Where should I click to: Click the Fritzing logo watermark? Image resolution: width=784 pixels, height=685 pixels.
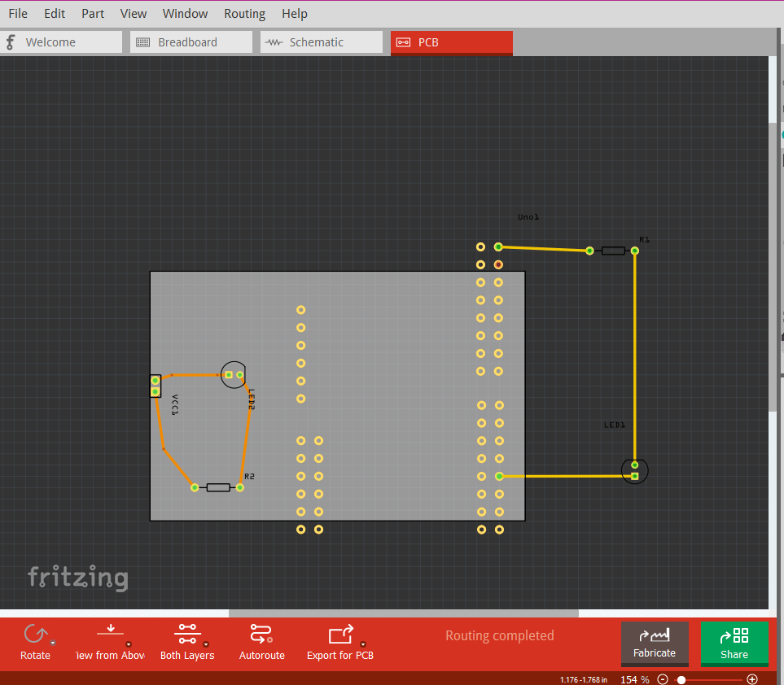[77, 578]
